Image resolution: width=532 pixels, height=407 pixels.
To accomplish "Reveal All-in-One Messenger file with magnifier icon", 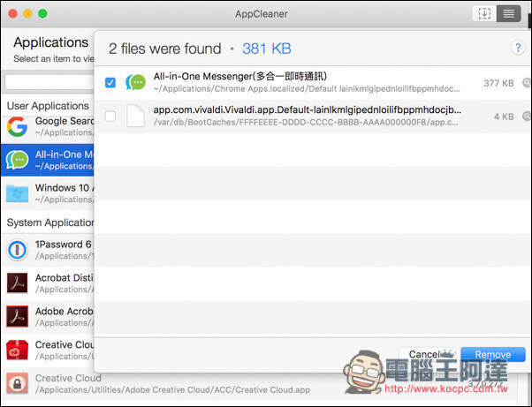I will [527, 83].
